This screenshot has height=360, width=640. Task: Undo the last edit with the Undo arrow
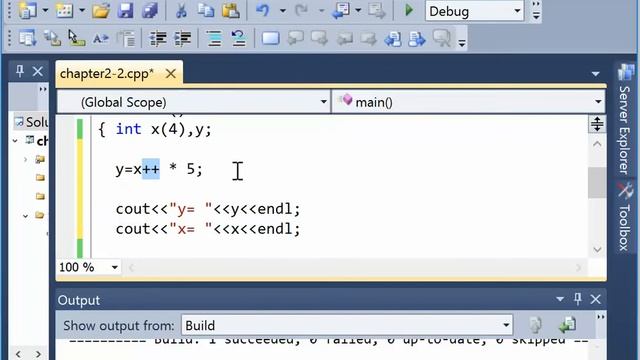coord(263,11)
